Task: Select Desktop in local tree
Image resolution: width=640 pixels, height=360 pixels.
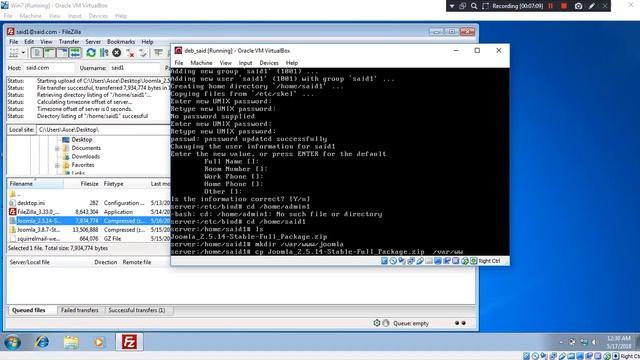Action: [82, 140]
